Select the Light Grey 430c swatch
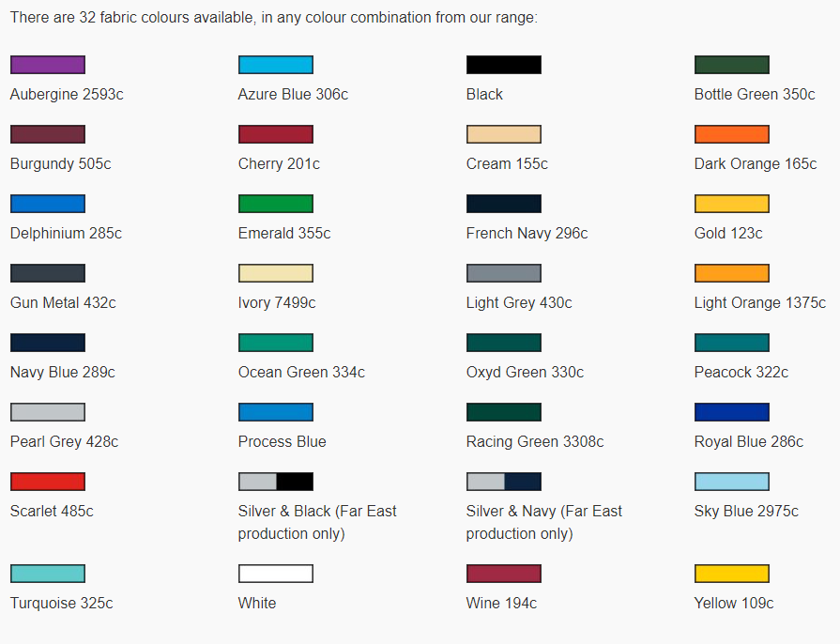The width and height of the screenshot is (840, 644). (x=504, y=273)
